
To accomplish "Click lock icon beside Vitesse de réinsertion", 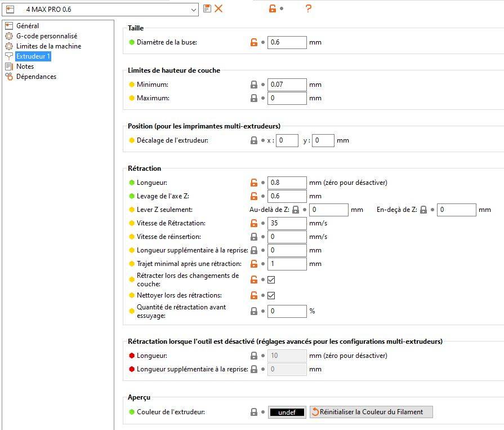I will [x=254, y=237].
